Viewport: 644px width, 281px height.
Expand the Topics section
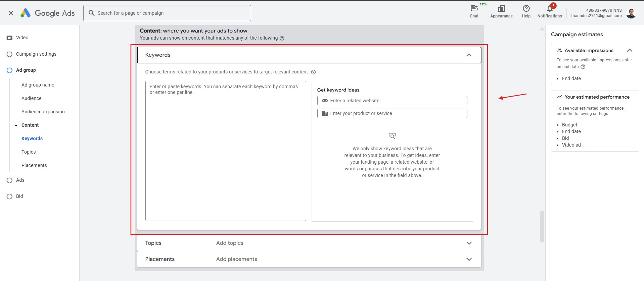[469, 243]
